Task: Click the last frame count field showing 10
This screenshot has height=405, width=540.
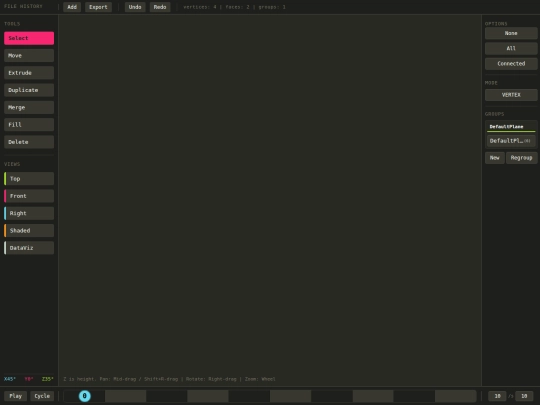Action: click(524, 396)
